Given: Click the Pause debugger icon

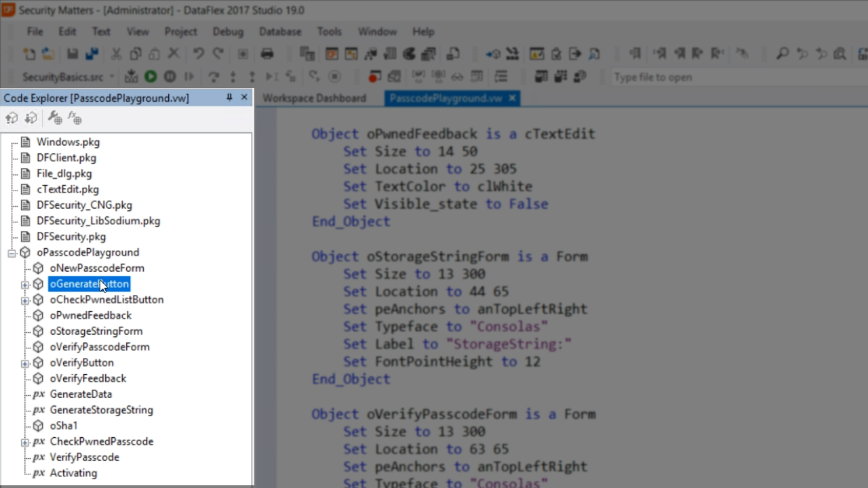Looking at the screenshot, I should pyautogui.click(x=170, y=77).
